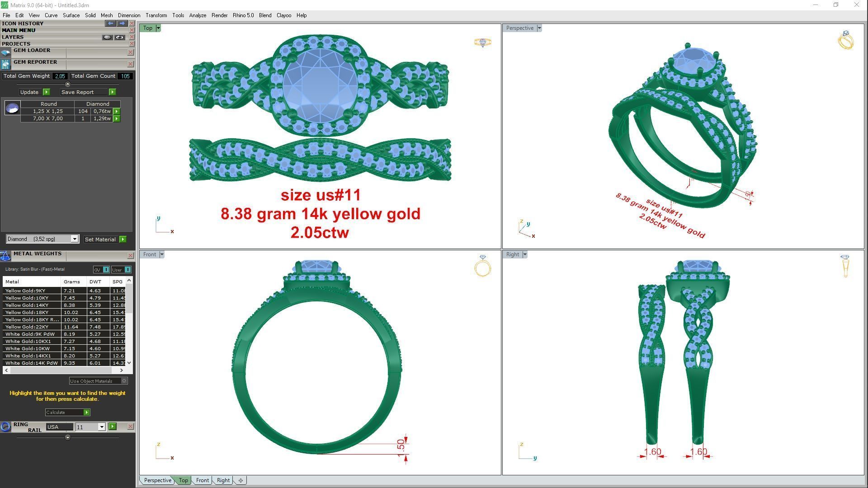Close the Gem Loader panel
This screenshot has width=868, height=488.
pyautogui.click(x=130, y=52)
